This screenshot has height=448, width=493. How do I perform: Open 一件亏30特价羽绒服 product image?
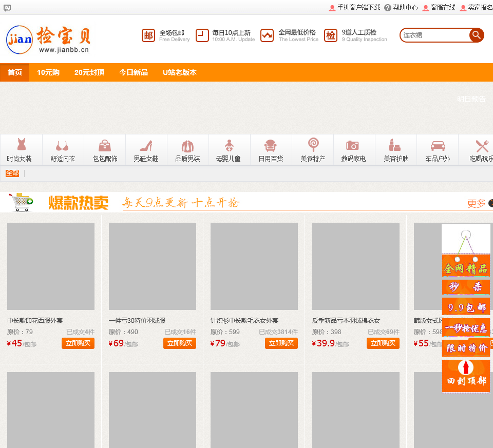(153, 266)
